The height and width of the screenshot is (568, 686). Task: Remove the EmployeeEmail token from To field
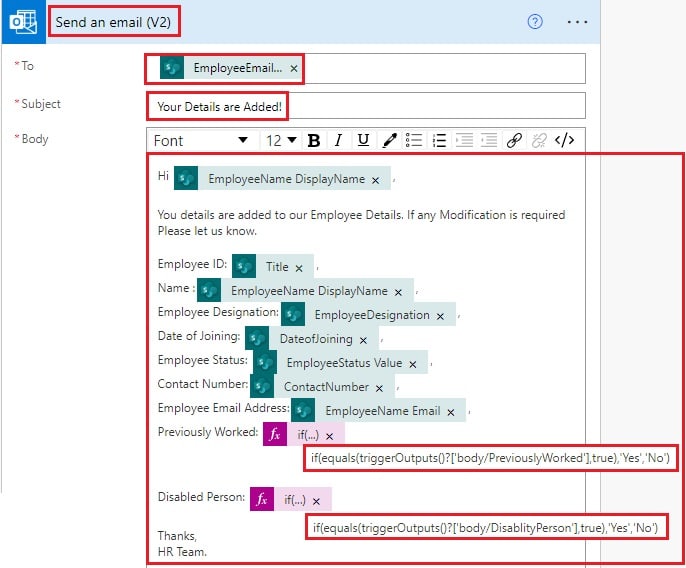pyautogui.click(x=294, y=69)
